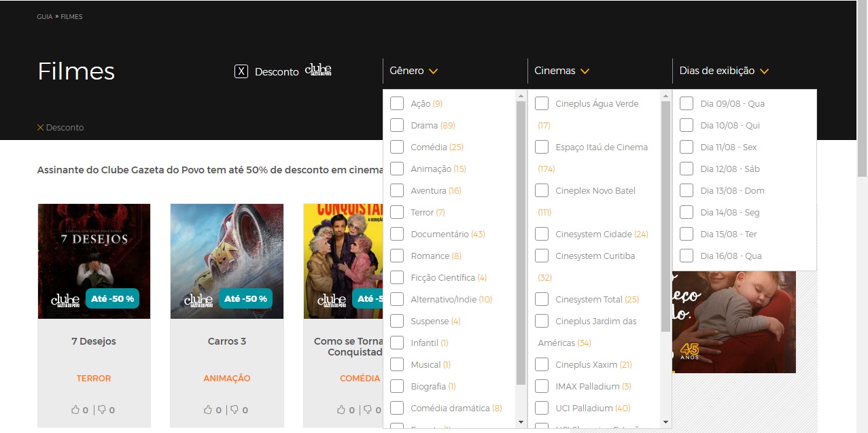Dislike the 7 Desejos movie
The height and width of the screenshot is (433, 868).
click(x=101, y=410)
